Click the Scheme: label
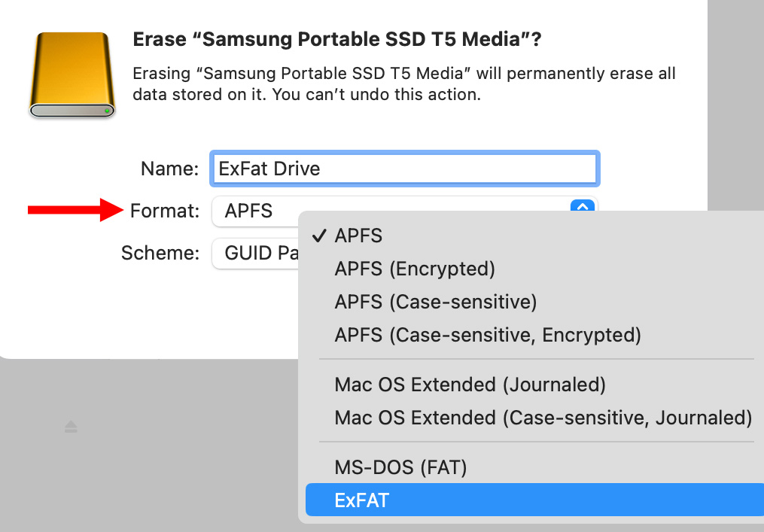 tap(160, 254)
